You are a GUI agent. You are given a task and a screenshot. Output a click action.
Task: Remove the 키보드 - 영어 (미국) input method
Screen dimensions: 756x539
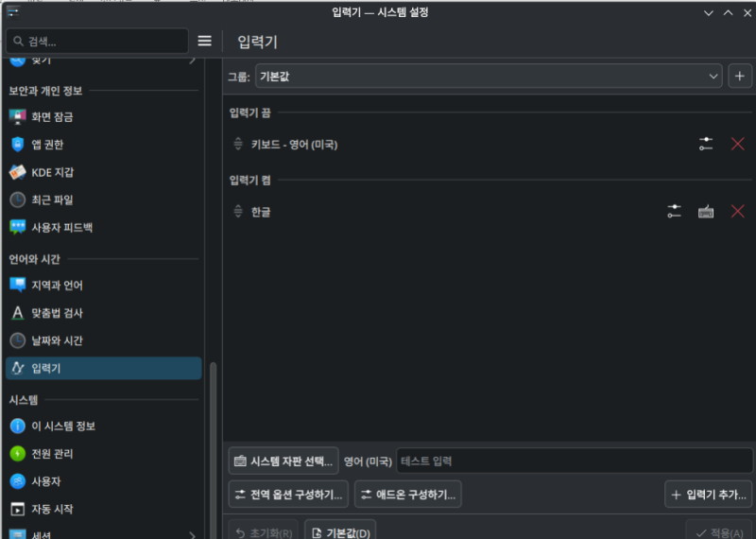click(x=738, y=144)
